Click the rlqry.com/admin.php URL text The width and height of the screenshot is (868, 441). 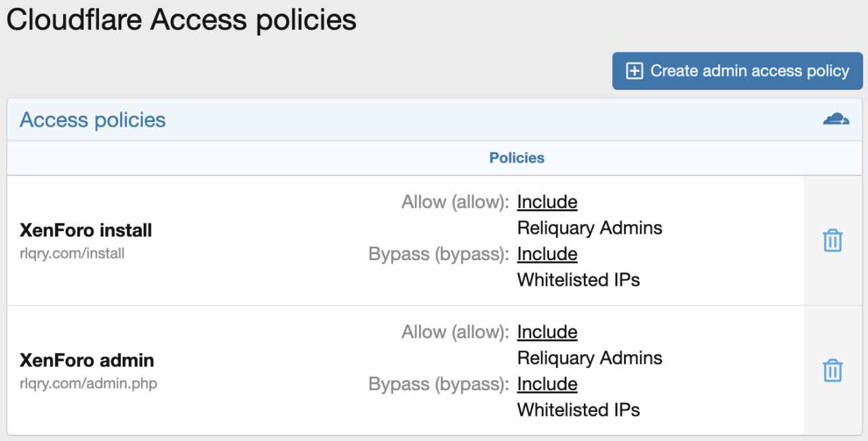(x=89, y=384)
